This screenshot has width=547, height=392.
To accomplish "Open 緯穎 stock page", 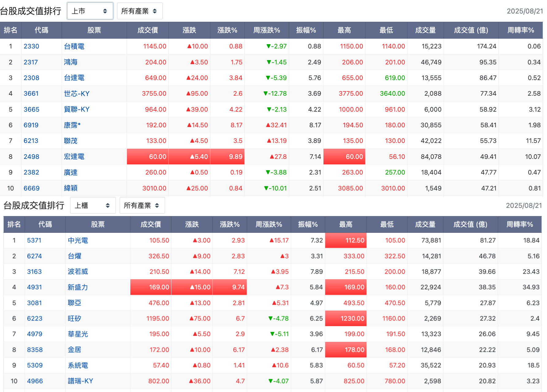I will pyautogui.click(x=71, y=188).
